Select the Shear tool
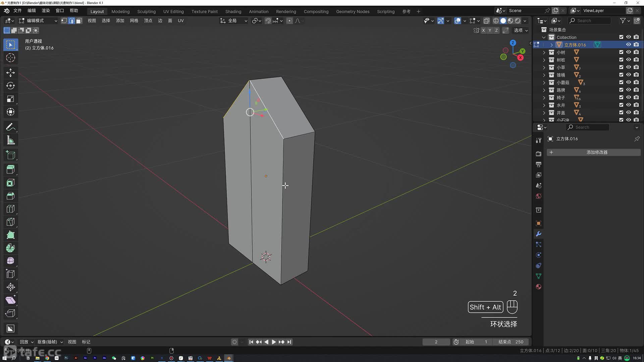The image size is (644, 362). tap(10, 300)
